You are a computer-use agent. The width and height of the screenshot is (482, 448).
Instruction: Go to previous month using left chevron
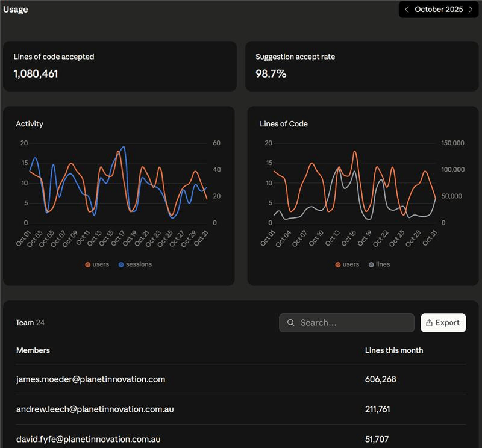[x=407, y=10]
